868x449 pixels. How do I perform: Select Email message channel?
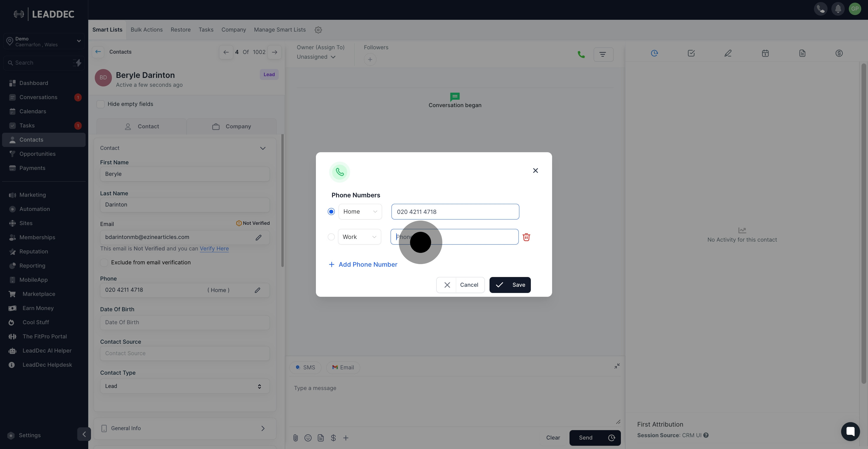[x=343, y=368]
